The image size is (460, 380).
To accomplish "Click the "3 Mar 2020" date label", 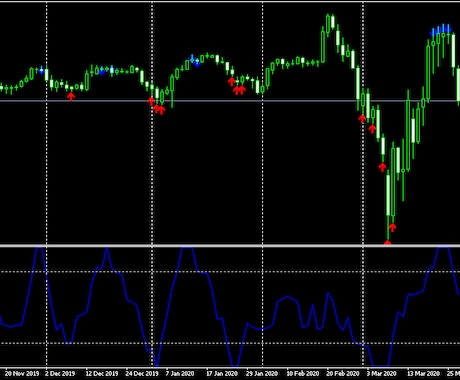I will (382, 373).
